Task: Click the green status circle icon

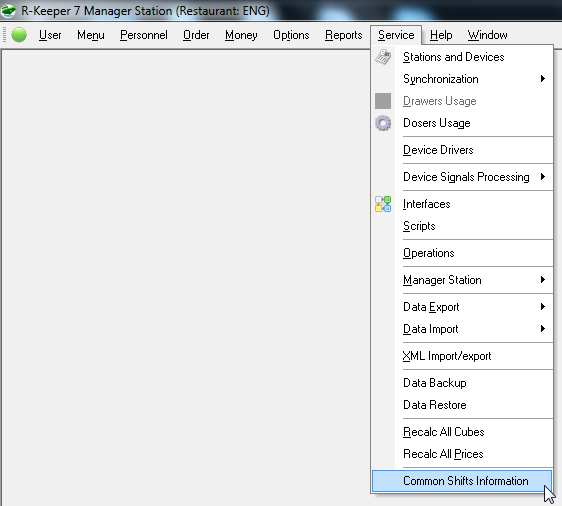Action: [19, 35]
